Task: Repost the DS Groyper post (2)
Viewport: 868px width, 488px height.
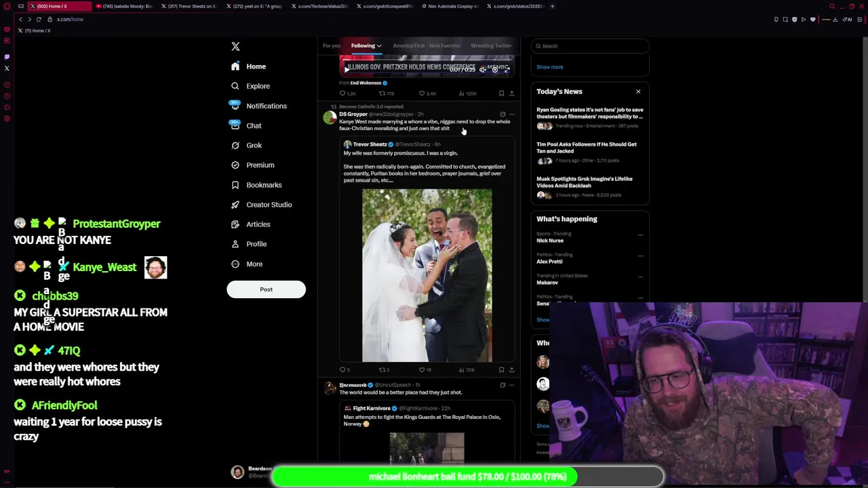Action: pyautogui.click(x=384, y=370)
